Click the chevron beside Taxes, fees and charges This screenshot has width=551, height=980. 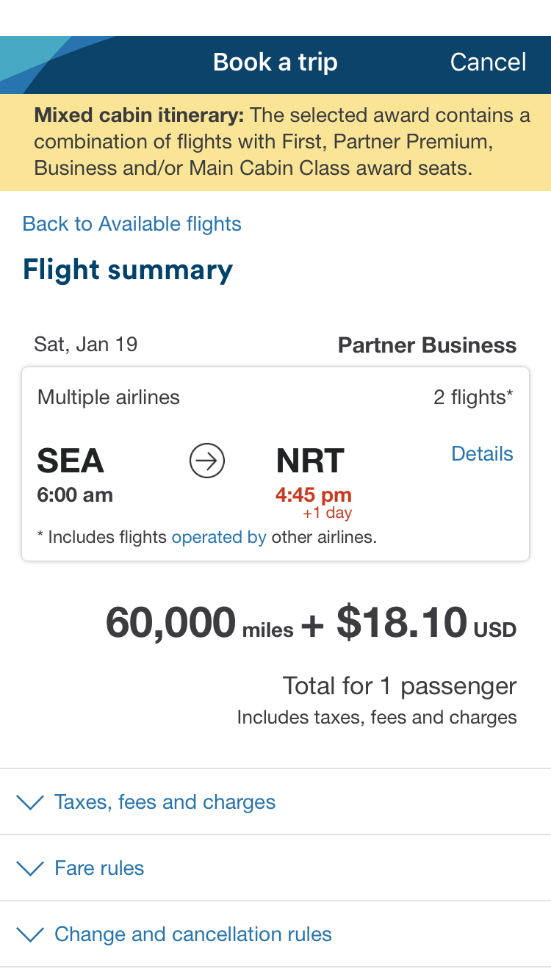click(x=30, y=802)
